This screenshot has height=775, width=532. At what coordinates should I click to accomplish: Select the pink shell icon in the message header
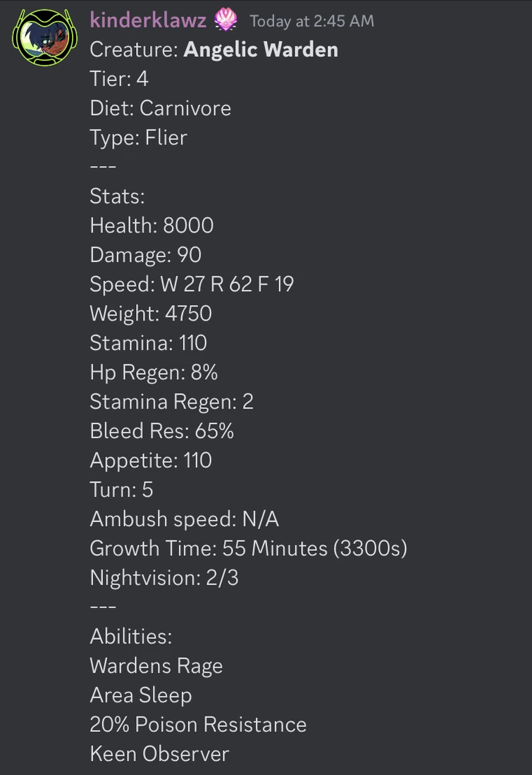coord(226,20)
